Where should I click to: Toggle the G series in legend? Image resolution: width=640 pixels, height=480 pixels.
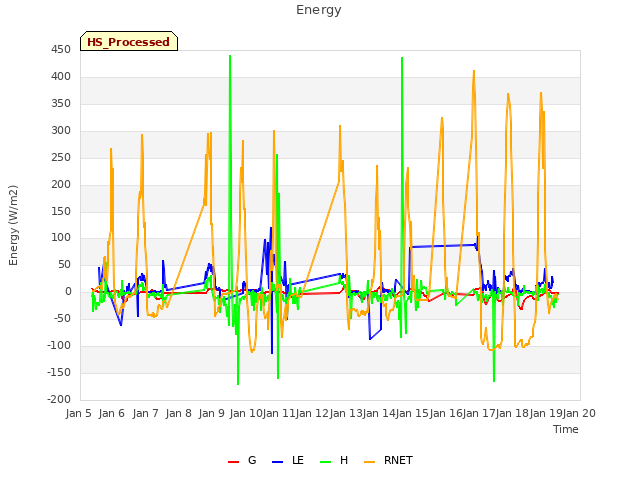point(242,460)
